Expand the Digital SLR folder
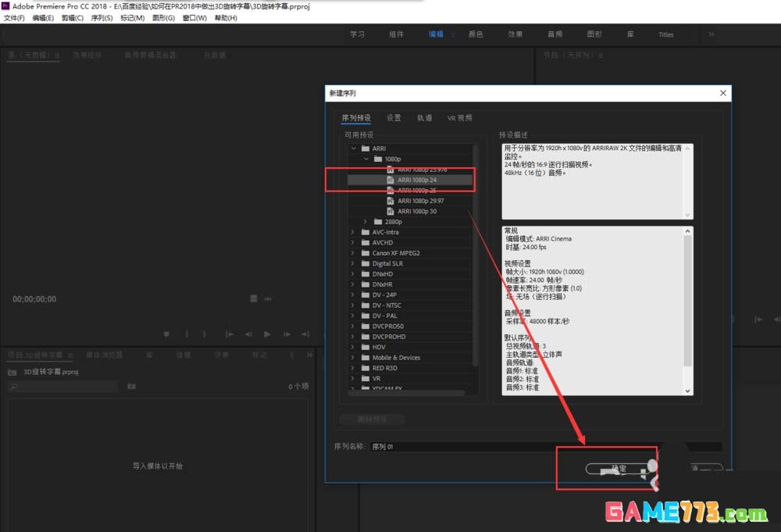This screenshot has width=781, height=532. coord(353,263)
